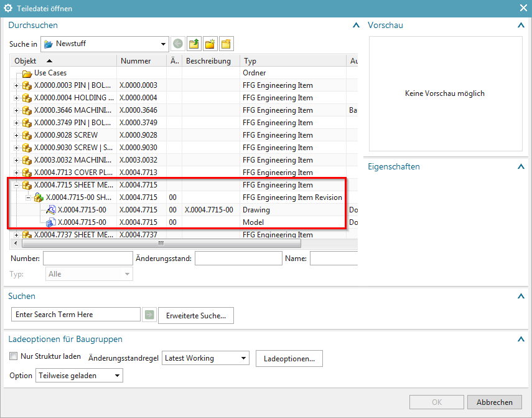Click the search go arrow icon
Viewport: 532px width, 418px height.
[149, 315]
